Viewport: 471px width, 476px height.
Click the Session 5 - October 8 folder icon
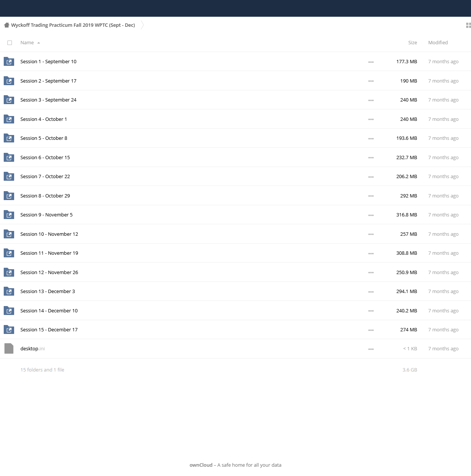(x=9, y=138)
